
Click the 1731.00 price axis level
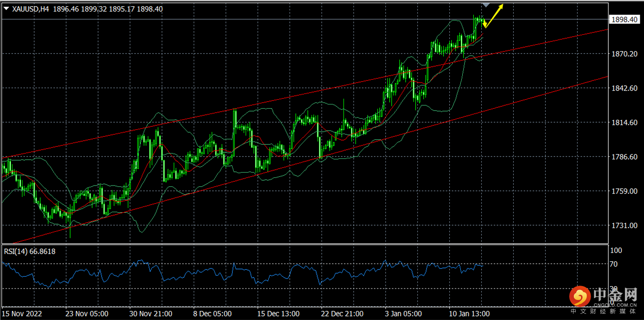coord(624,226)
